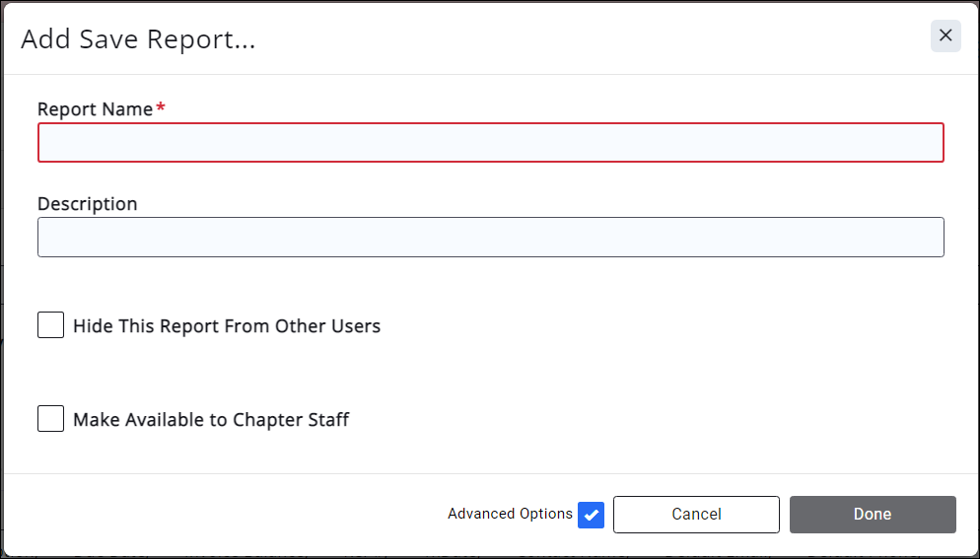Click into the Report Name field
Image resolution: width=980 pixels, height=559 pixels.
(x=490, y=142)
